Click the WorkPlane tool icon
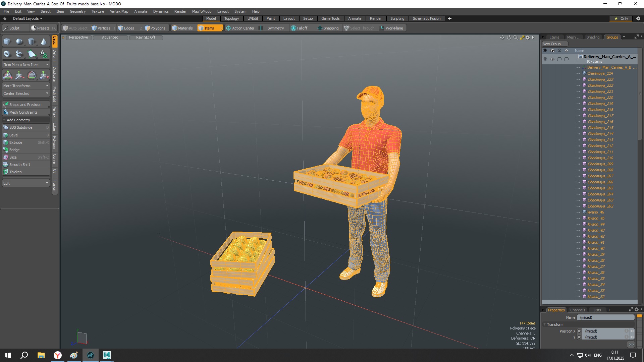Image resolution: width=644 pixels, height=362 pixels. tap(381, 28)
